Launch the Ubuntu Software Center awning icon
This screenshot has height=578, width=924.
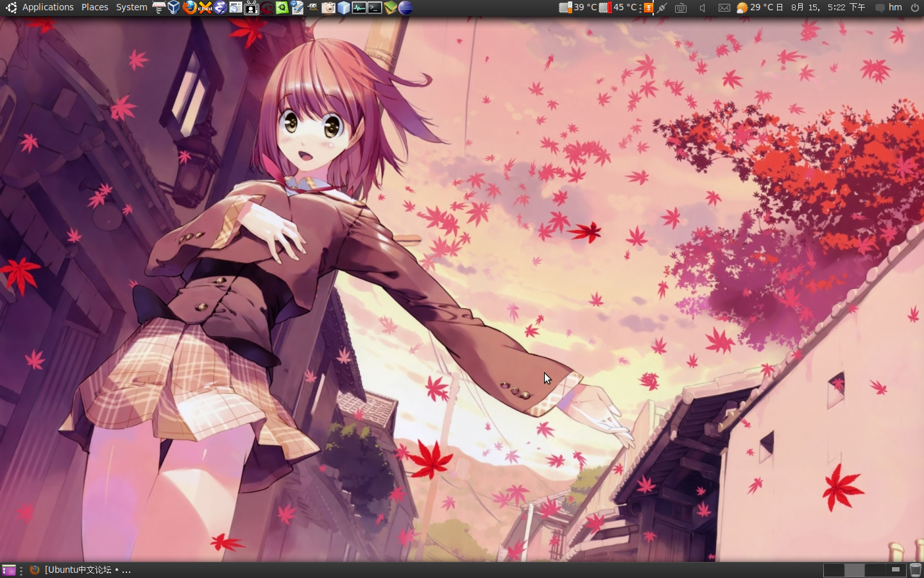(158, 8)
